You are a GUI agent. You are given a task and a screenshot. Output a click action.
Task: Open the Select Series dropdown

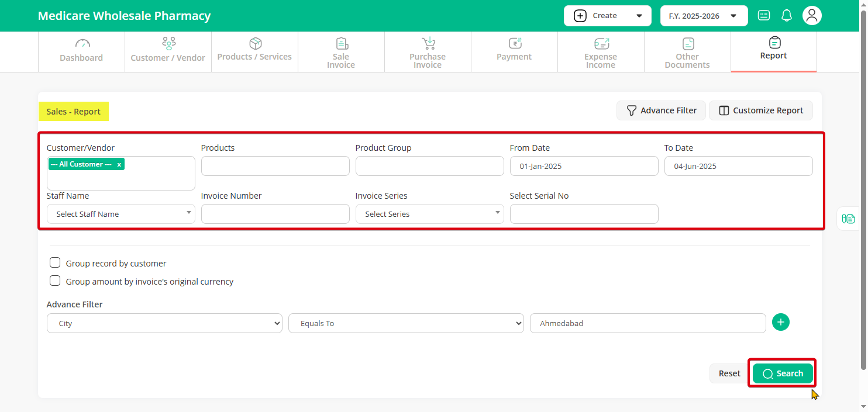pos(430,214)
